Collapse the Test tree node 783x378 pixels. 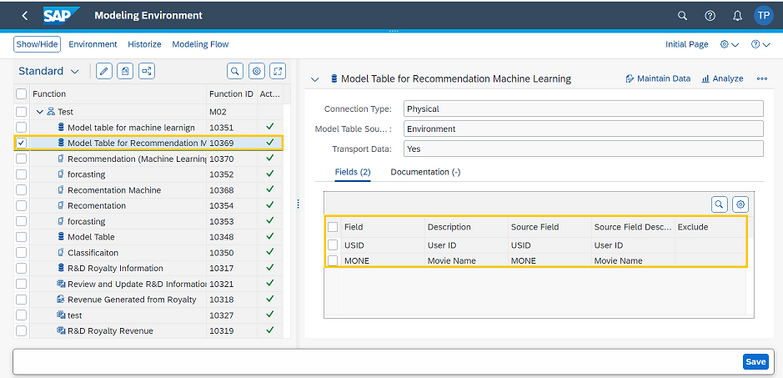(40, 112)
